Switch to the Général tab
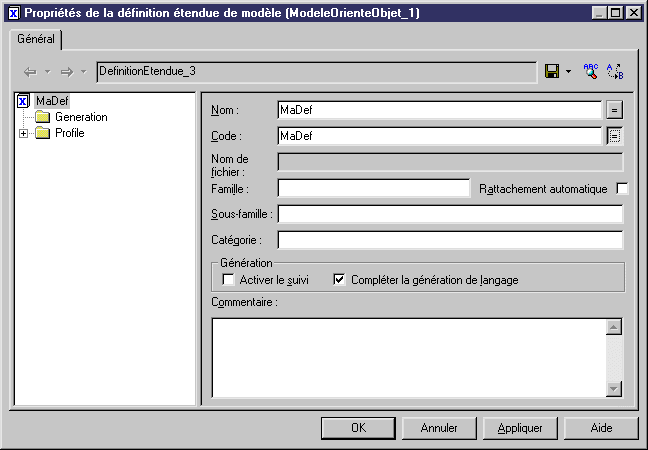 tap(36, 38)
